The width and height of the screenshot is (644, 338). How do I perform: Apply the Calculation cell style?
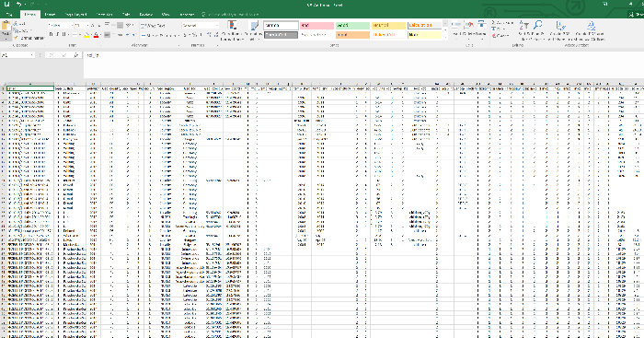tap(425, 26)
